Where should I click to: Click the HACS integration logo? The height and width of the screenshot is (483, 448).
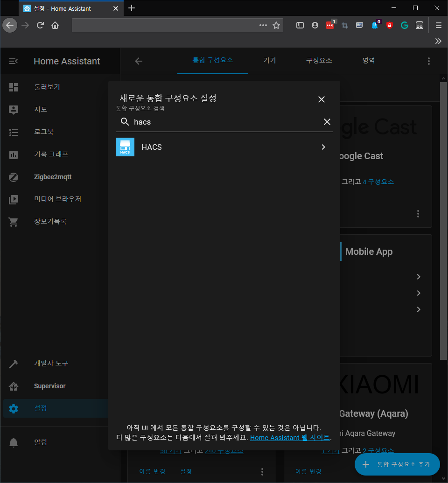pyautogui.click(x=125, y=147)
